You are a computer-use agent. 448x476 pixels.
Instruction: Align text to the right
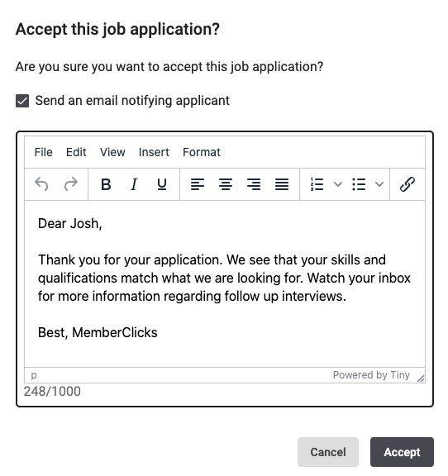254,184
